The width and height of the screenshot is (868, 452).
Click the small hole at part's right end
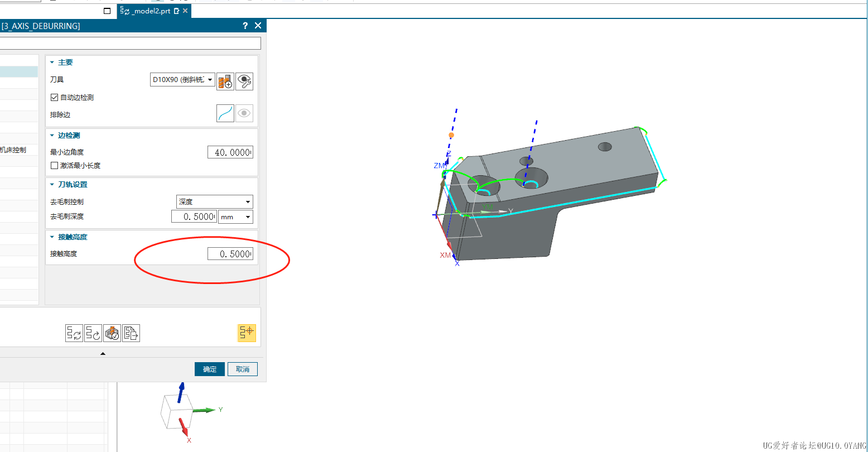coord(605,147)
